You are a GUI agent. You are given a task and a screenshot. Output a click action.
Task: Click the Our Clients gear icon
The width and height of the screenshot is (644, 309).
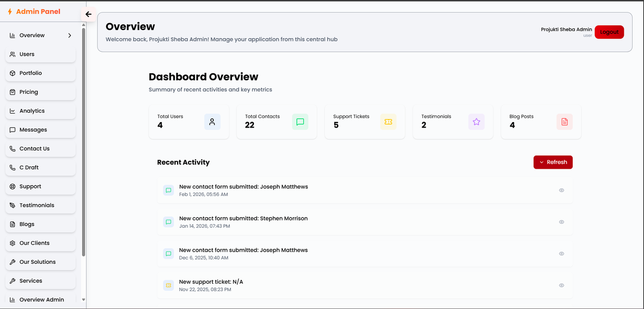(13, 243)
